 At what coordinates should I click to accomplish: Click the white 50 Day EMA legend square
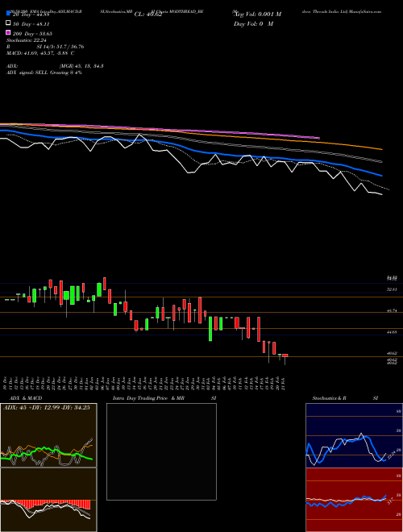[8, 23]
